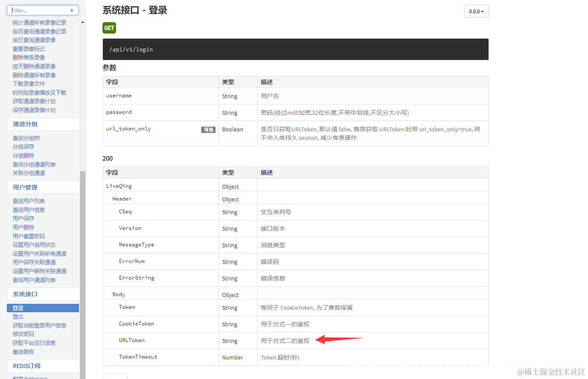588x379 pixels.
Task: Select the 通道分组 section header
Action: (x=43, y=124)
